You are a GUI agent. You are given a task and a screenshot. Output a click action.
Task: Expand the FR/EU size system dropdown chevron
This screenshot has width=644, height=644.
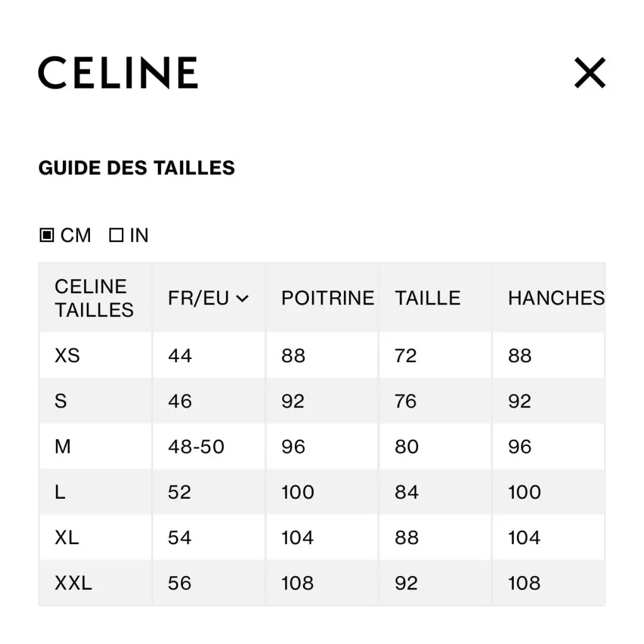click(x=242, y=299)
